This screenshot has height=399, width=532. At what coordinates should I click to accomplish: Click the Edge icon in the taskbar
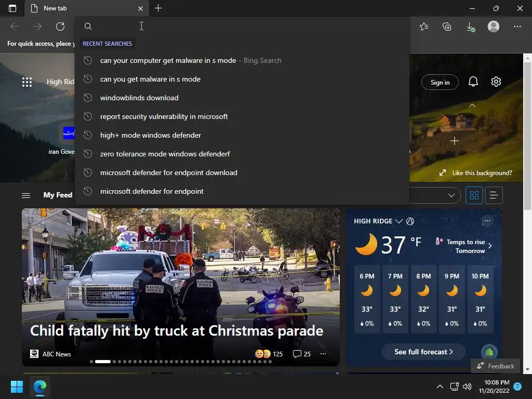coord(40,387)
